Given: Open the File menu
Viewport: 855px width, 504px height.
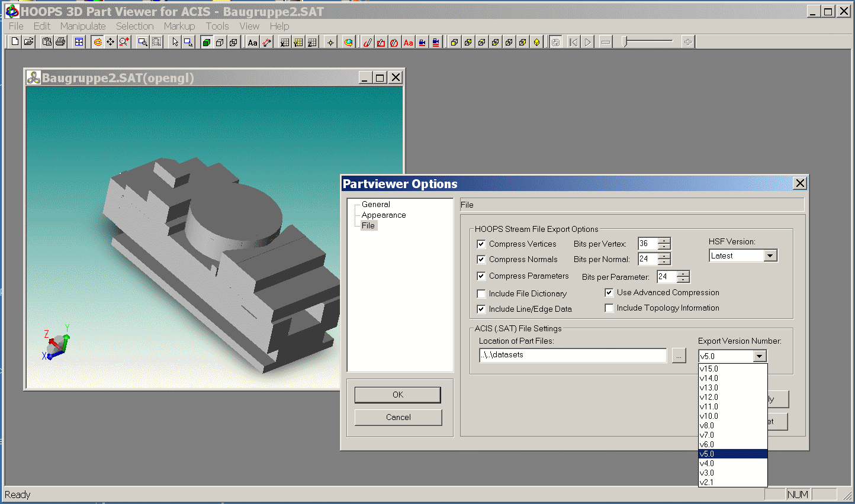Looking at the screenshot, I should click(x=16, y=26).
